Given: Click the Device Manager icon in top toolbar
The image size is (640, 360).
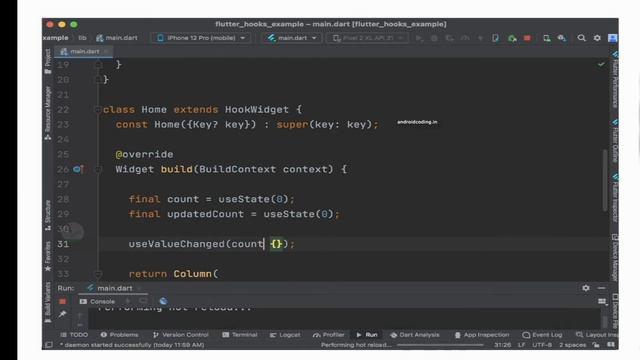Looking at the screenshot, I should click(x=547, y=38).
